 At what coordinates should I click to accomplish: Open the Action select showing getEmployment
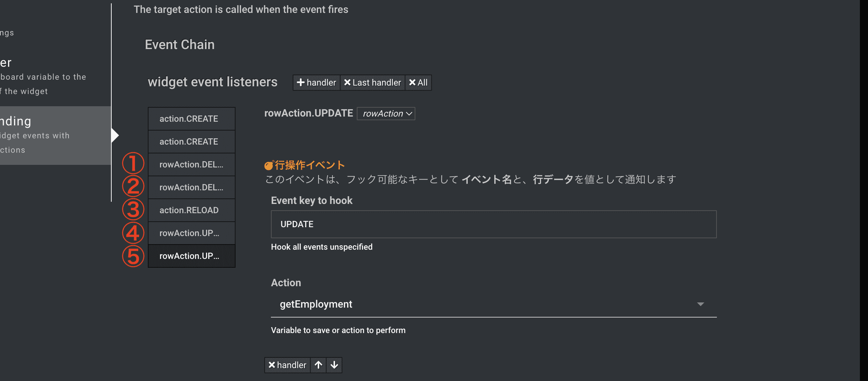point(494,304)
